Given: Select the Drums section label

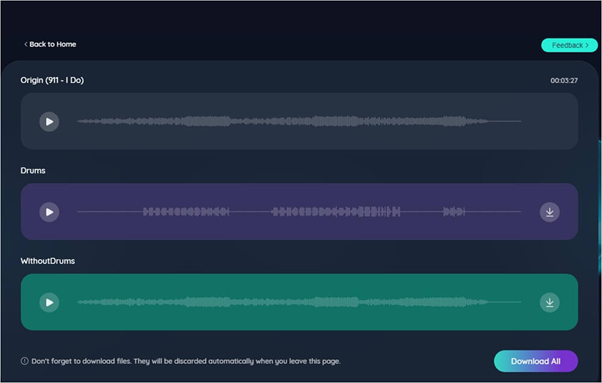Looking at the screenshot, I should (33, 170).
